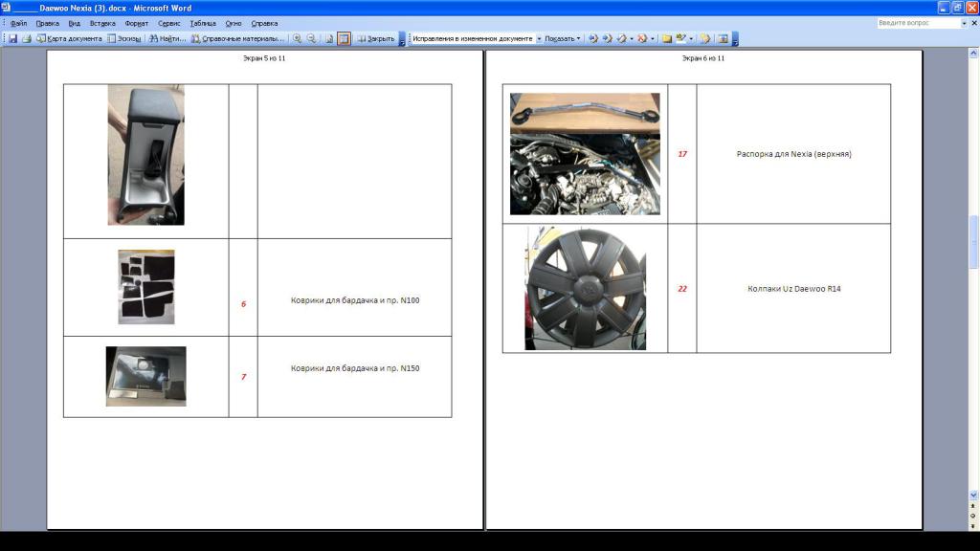Open the Таблица menu
The height and width of the screenshot is (551, 980).
pos(202,23)
